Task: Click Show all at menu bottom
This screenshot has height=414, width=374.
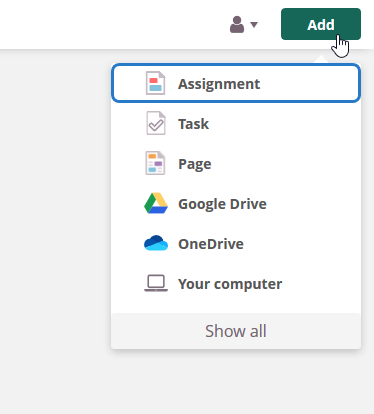Action: click(x=236, y=331)
